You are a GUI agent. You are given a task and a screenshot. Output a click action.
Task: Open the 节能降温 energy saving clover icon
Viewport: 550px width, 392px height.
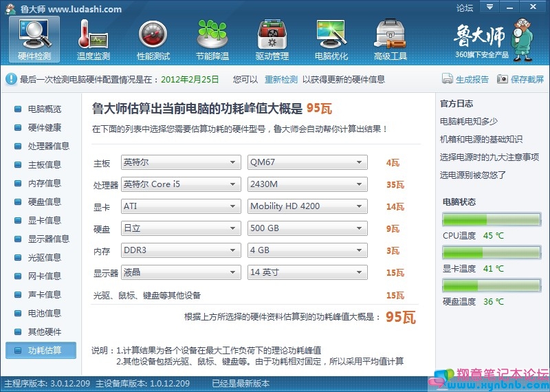point(212,39)
